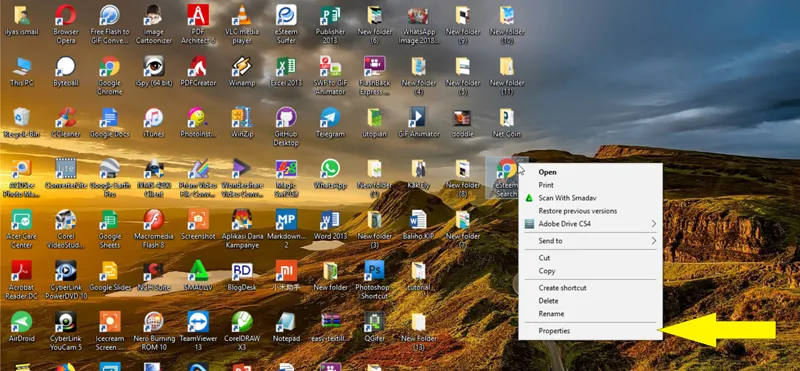800x371 pixels.
Task: Click the iTunes shortcut icon
Action: point(154,122)
